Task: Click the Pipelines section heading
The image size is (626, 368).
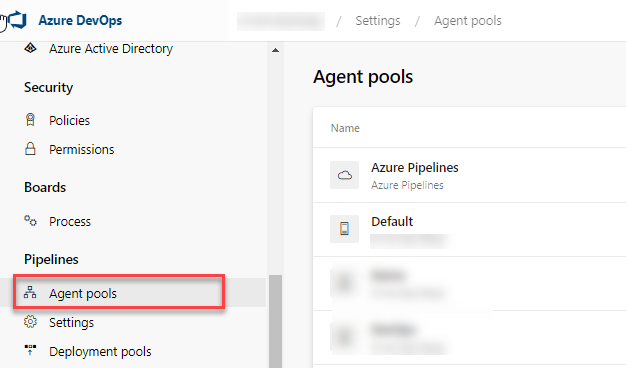Action: tap(51, 259)
